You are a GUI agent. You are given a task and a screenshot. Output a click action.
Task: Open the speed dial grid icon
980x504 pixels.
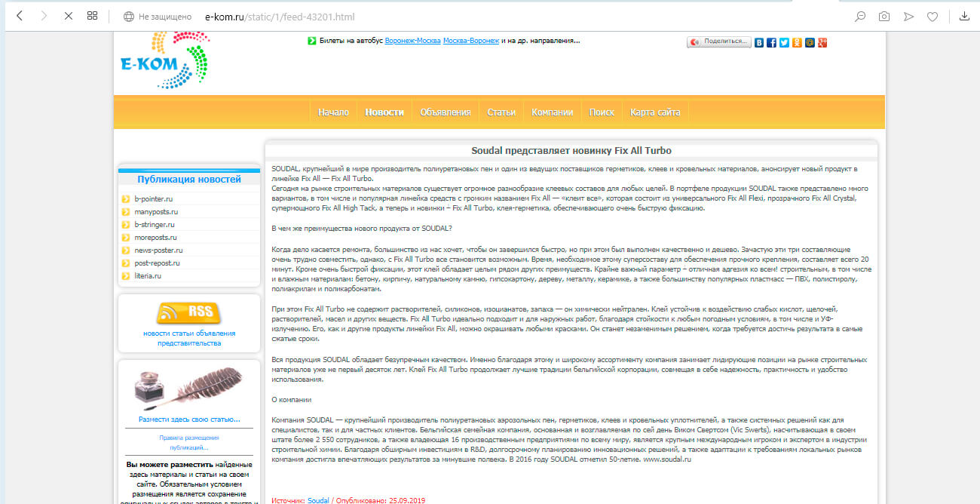click(92, 16)
